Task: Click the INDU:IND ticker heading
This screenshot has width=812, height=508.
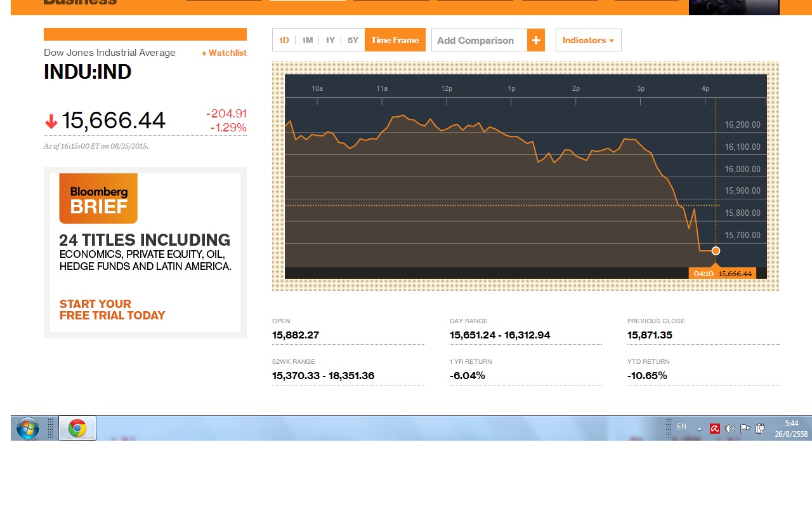Action: pyautogui.click(x=88, y=72)
